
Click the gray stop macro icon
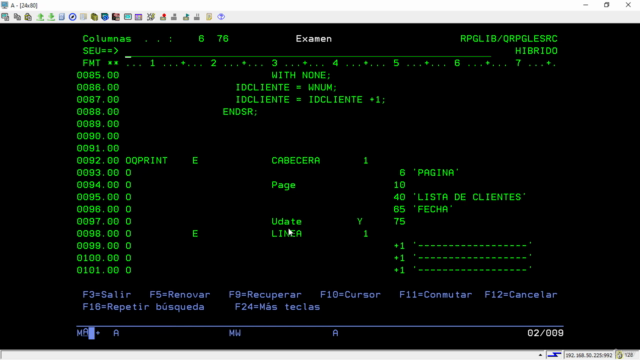coord(174,17)
